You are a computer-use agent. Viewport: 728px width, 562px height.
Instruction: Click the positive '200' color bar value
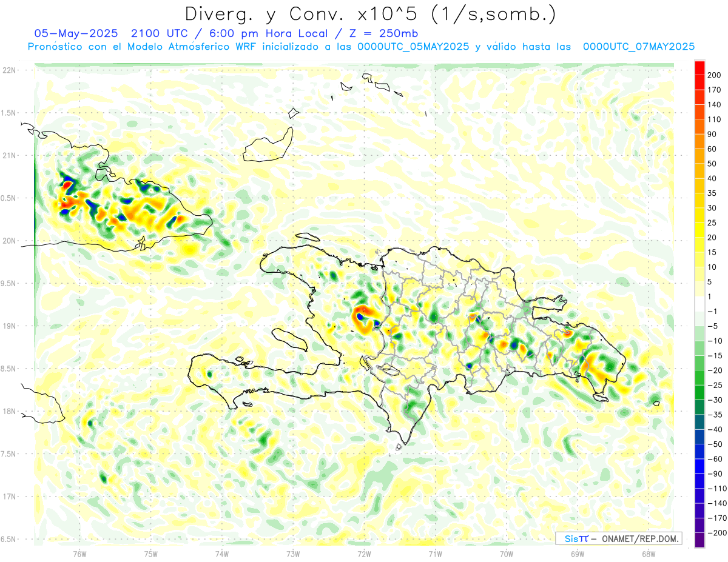point(714,75)
